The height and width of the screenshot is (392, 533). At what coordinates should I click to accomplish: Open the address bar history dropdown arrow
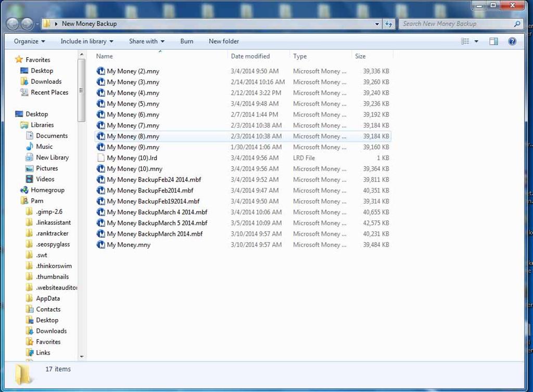377,24
